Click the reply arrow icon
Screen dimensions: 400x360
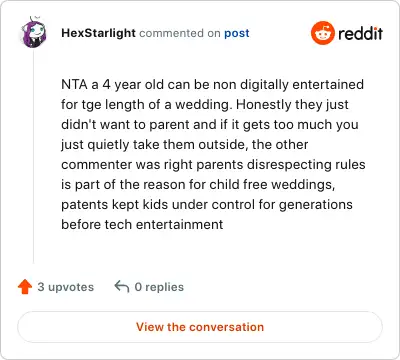point(122,286)
